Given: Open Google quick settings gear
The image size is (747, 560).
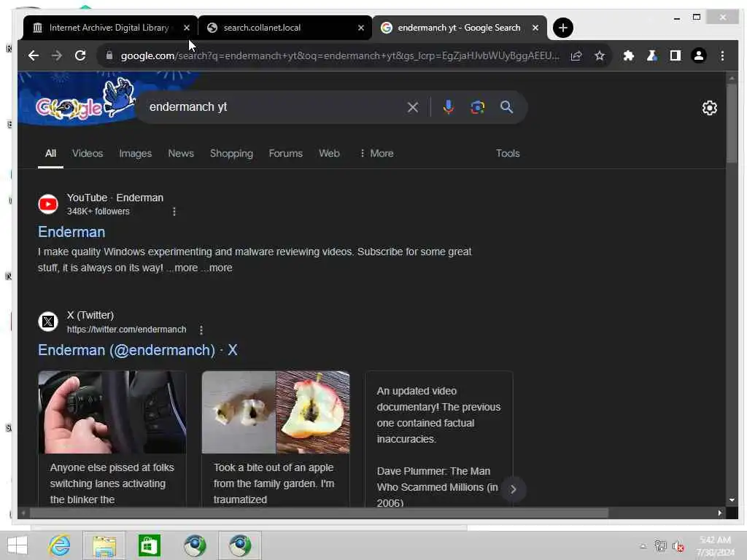Looking at the screenshot, I should pos(709,108).
